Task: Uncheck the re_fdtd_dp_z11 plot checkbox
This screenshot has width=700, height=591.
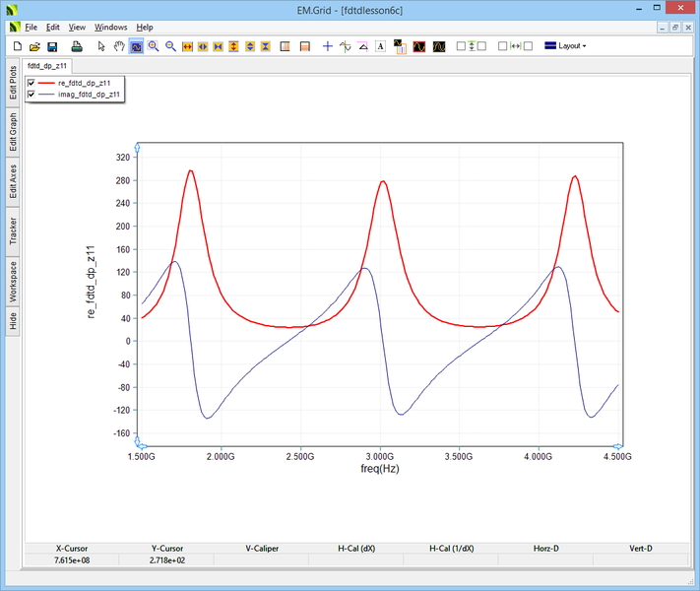Action: click(32, 84)
